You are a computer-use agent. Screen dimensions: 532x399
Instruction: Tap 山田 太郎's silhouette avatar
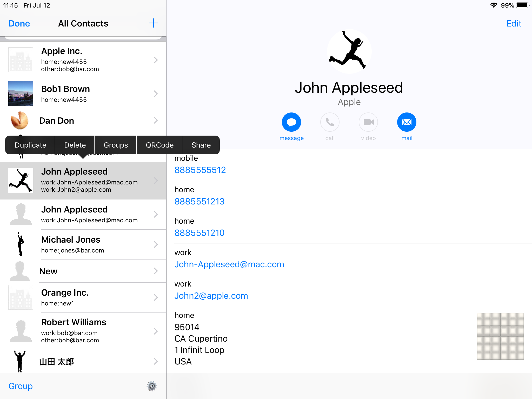pos(20,361)
